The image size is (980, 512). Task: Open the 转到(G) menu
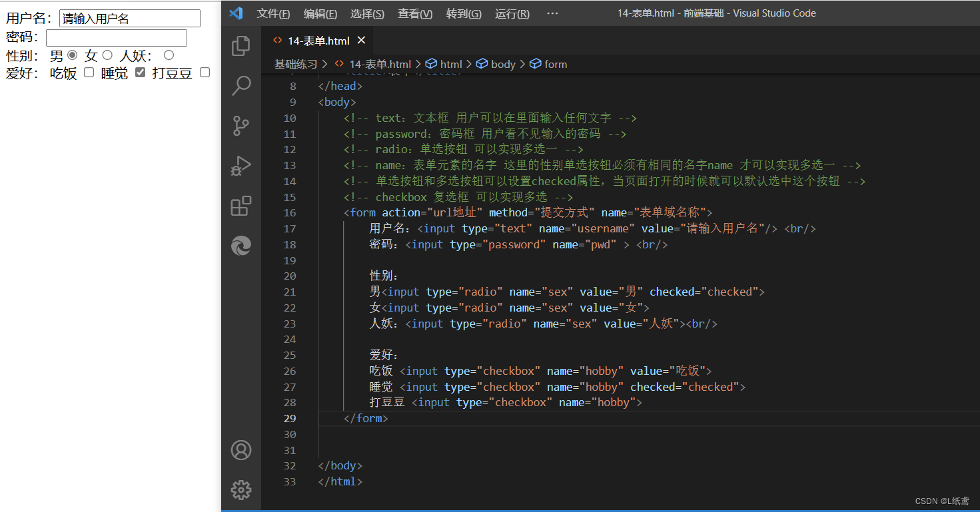pos(464,13)
